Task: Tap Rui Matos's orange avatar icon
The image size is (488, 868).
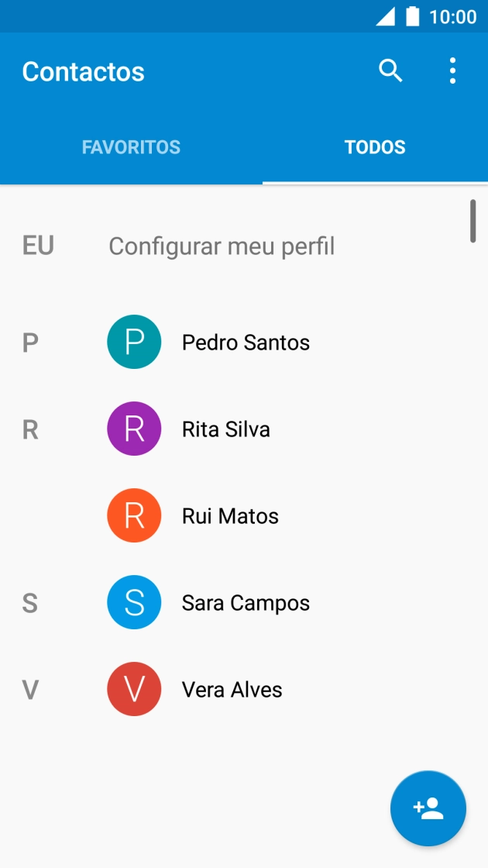Action: pyautogui.click(x=133, y=515)
